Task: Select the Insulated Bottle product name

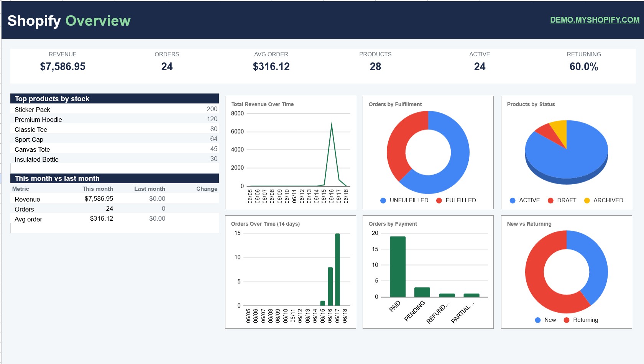Action: [x=36, y=159]
